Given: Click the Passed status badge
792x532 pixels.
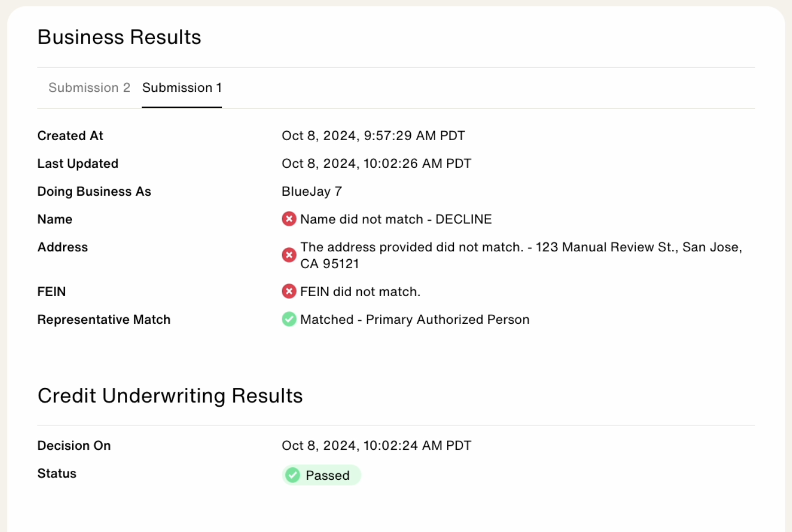Looking at the screenshot, I should click(x=321, y=475).
